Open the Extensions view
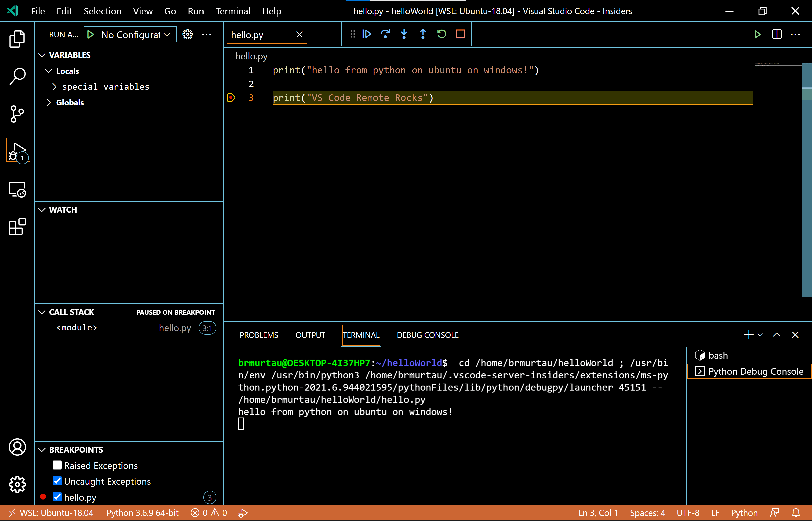 coord(17,227)
